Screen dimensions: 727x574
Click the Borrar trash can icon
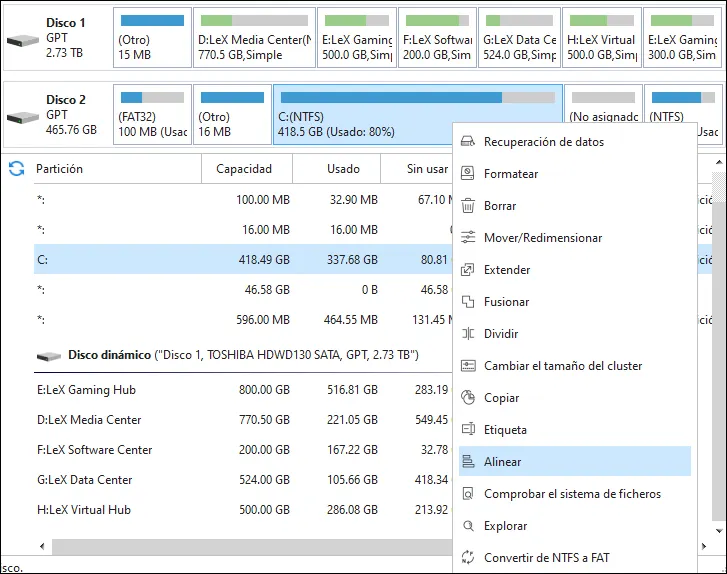pos(468,205)
